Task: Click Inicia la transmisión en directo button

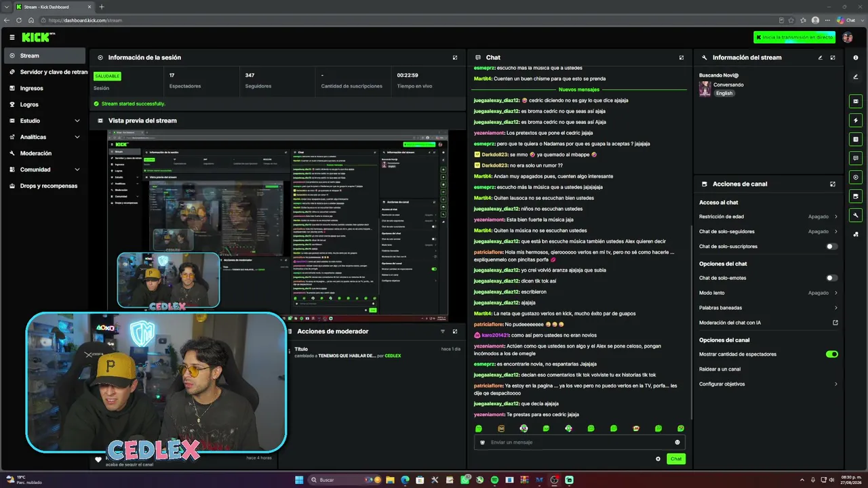Action: pos(795,37)
